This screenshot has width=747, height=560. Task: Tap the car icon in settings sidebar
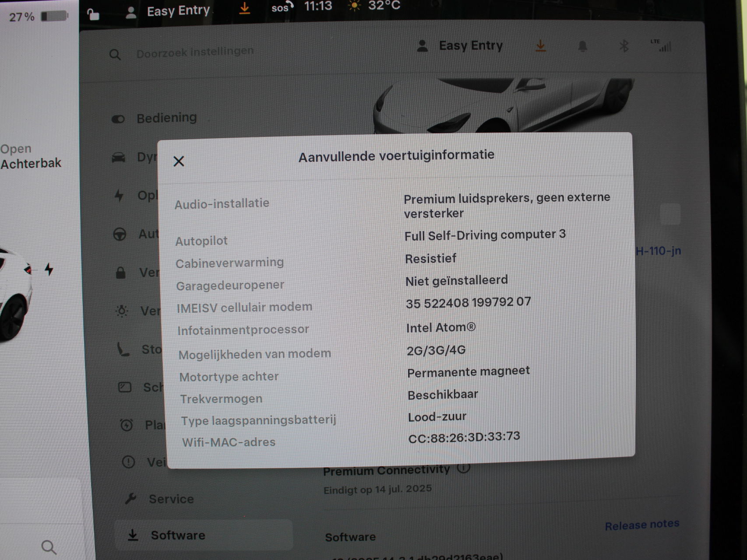(119, 157)
